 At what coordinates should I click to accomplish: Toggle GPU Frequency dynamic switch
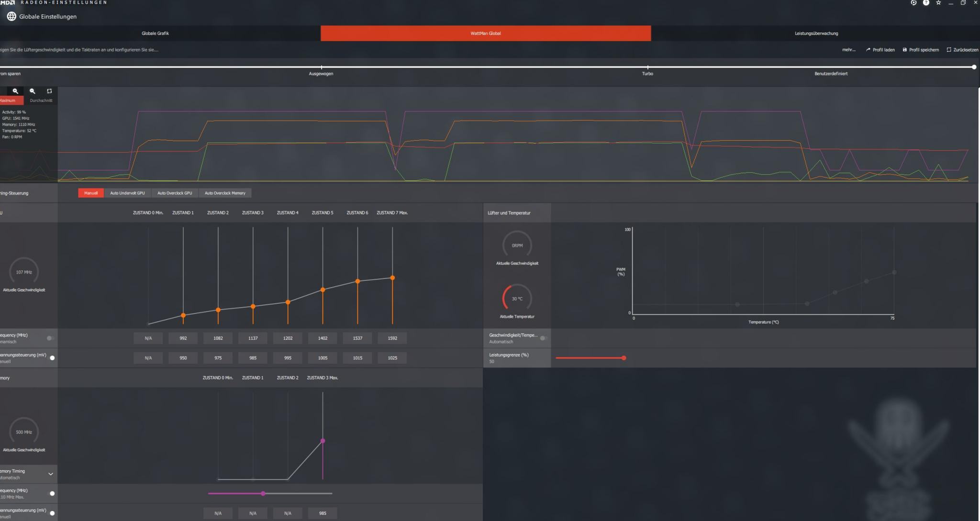coord(50,338)
